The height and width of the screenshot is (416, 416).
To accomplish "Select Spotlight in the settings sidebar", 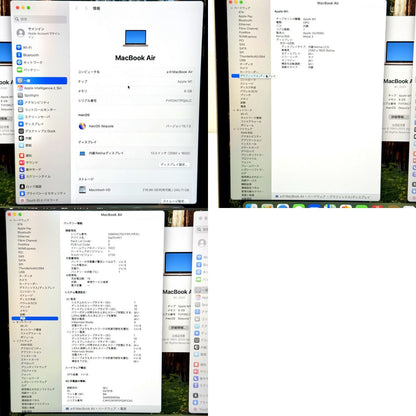I will coord(29,95).
